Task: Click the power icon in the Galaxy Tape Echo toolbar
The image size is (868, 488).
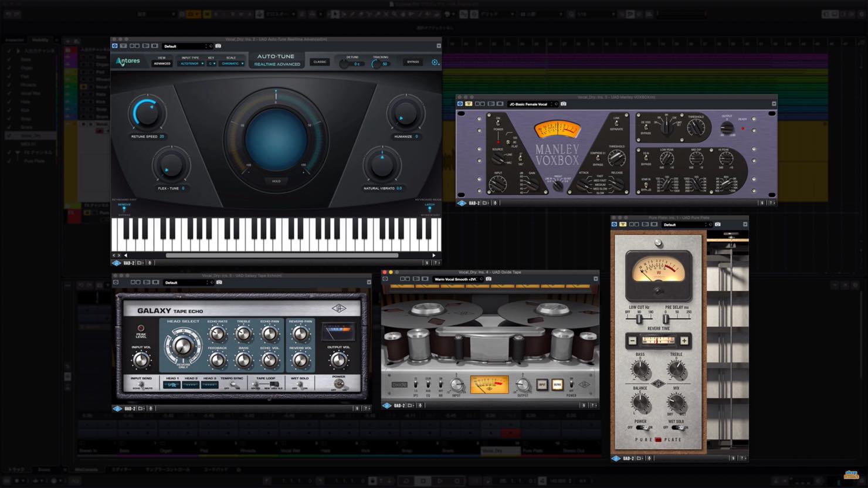Action: pyautogui.click(x=116, y=282)
